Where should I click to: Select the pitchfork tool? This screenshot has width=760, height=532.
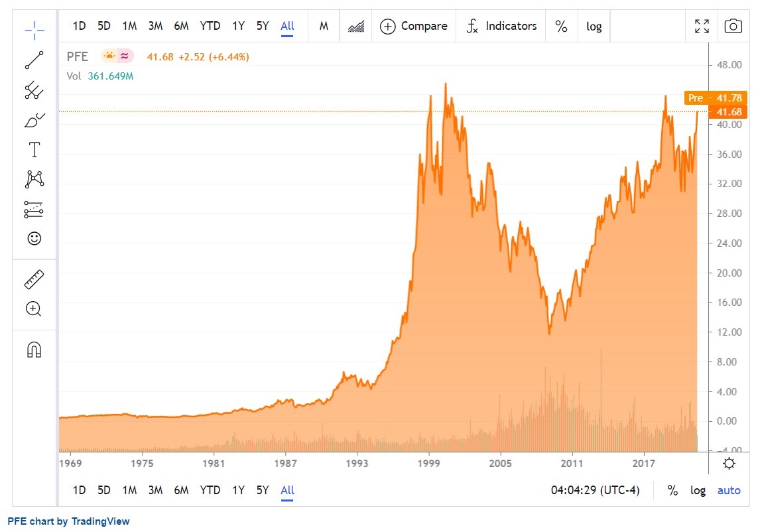pyautogui.click(x=34, y=90)
